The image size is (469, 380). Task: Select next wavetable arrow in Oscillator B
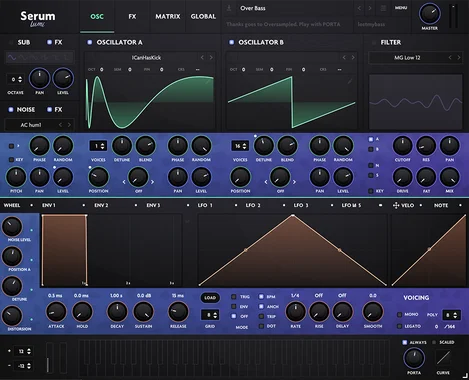pos(353,58)
